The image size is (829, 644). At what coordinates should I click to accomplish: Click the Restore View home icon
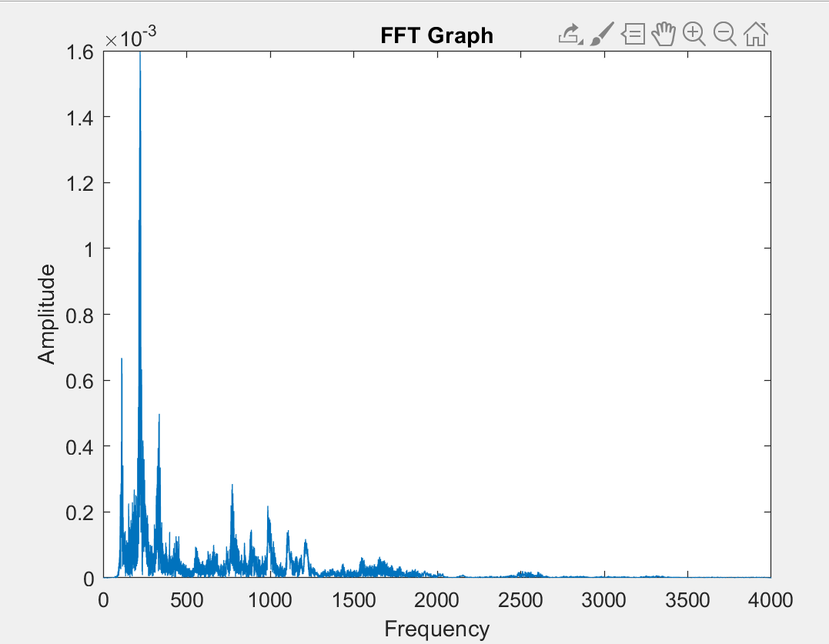coord(756,33)
